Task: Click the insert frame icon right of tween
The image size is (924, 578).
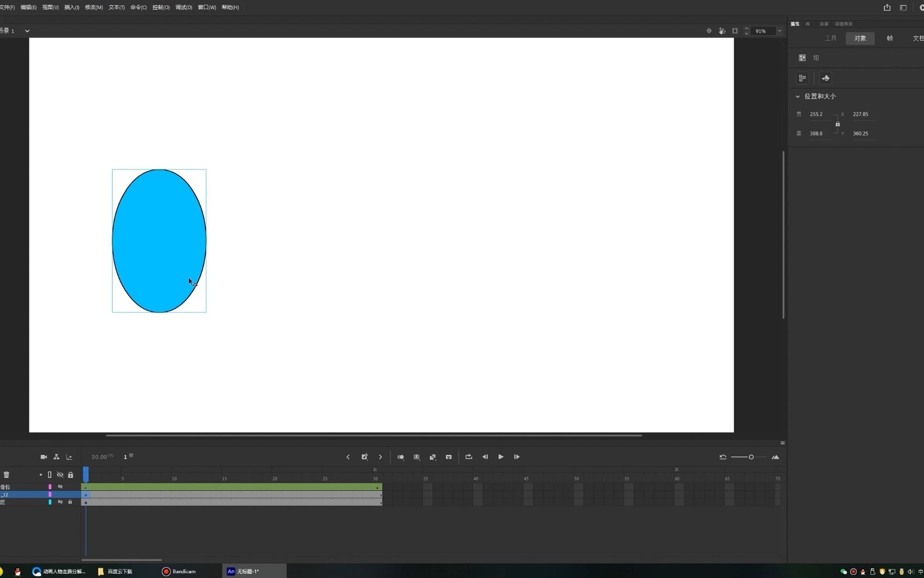Action: coord(449,457)
